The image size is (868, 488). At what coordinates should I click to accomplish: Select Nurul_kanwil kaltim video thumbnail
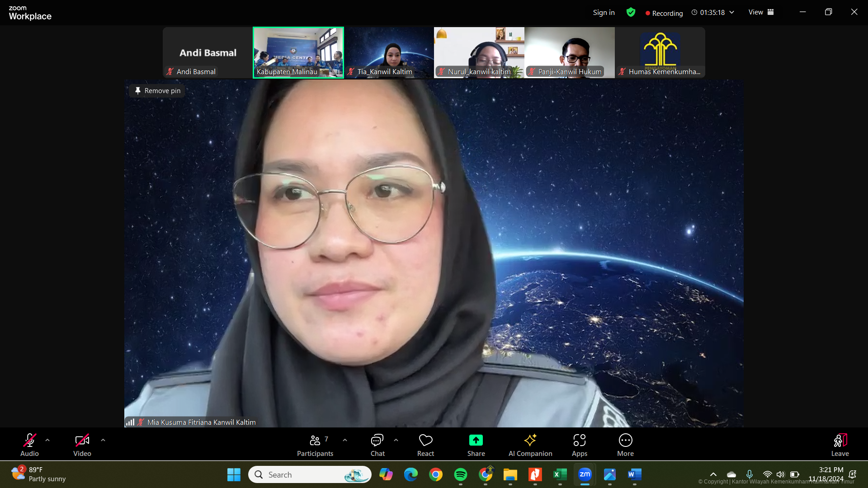click(x=479, y=52)
